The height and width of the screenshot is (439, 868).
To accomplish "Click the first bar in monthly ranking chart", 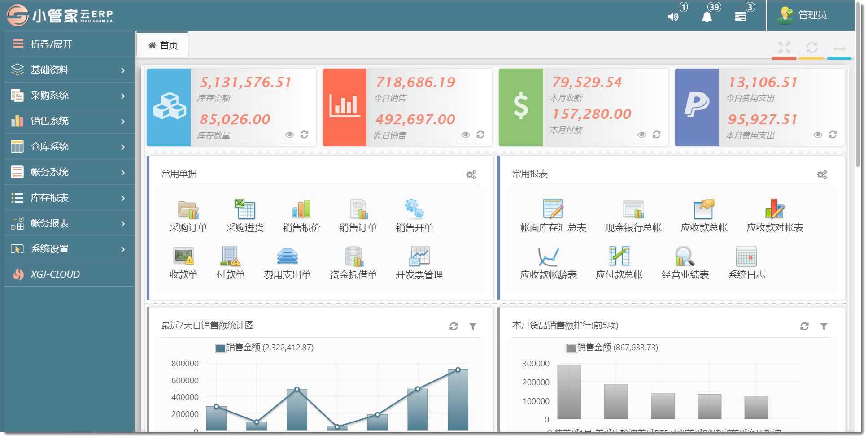I will pos(569,392).
